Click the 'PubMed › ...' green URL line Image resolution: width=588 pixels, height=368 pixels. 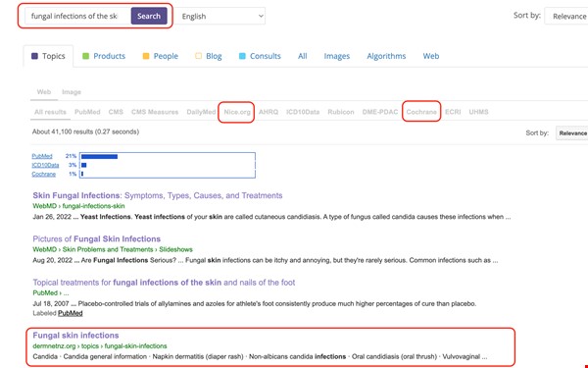pyautogui.click(x=51, y=292)
